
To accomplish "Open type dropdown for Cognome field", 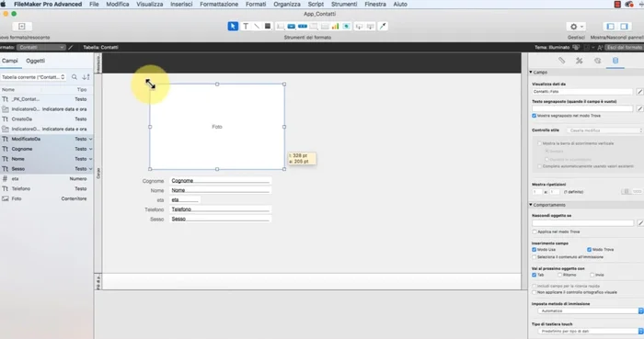I will (90, 149).
